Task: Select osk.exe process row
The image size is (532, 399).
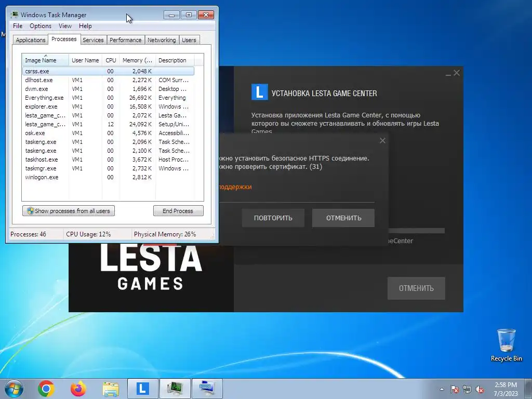Action: pyautogui.click(x=108, y=133)
